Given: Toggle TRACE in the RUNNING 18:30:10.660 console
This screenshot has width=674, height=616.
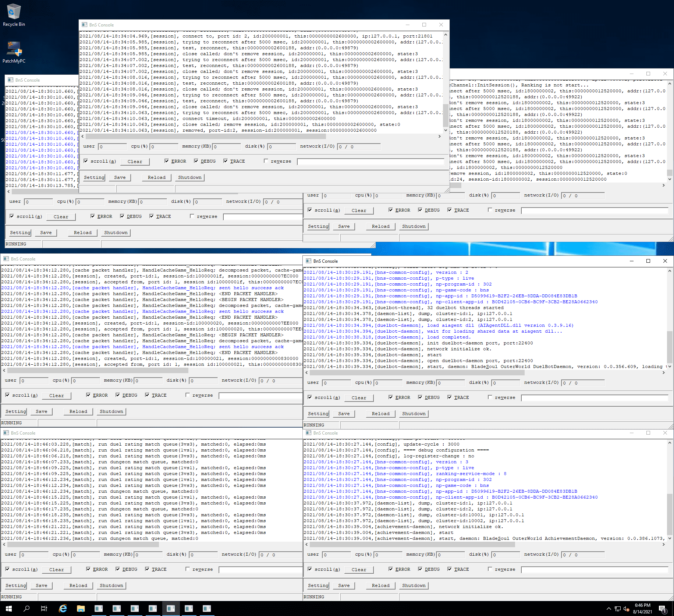Looking at the screenshot, I should (152, 216).
